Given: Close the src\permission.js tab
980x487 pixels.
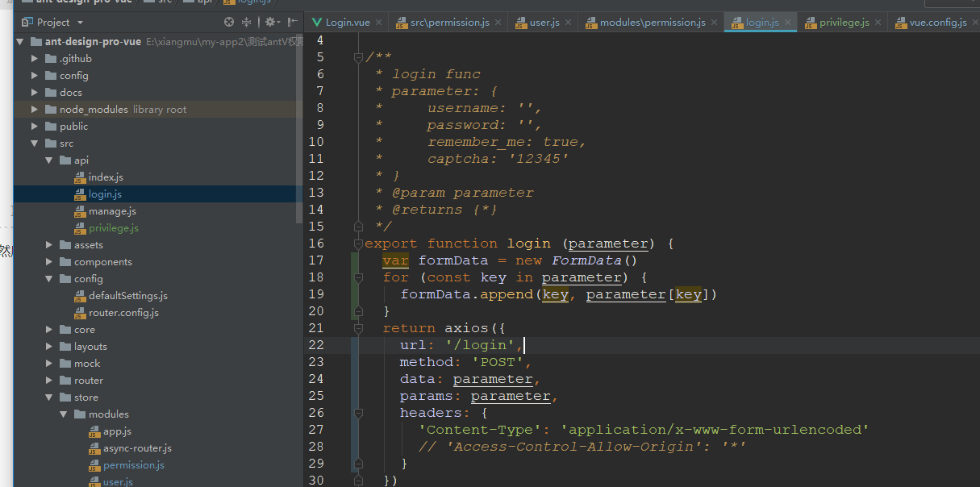Looking at the screenshot, I should pyautogui.click(x=498, y=23).
